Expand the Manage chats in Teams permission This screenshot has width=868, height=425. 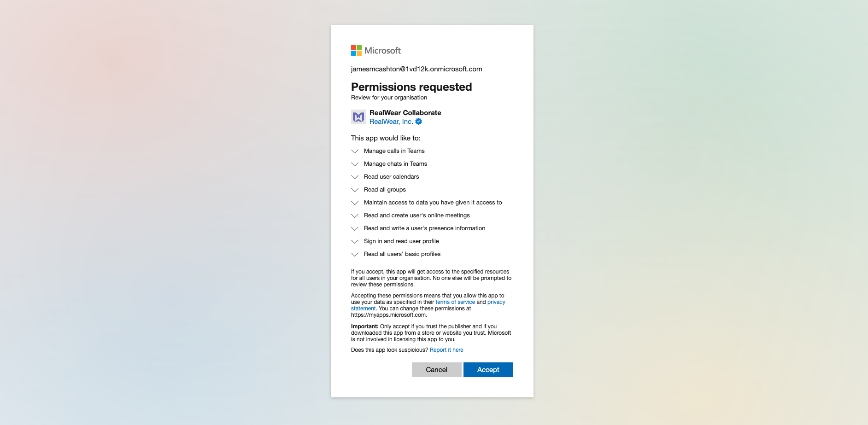click(x=355, y=164)
